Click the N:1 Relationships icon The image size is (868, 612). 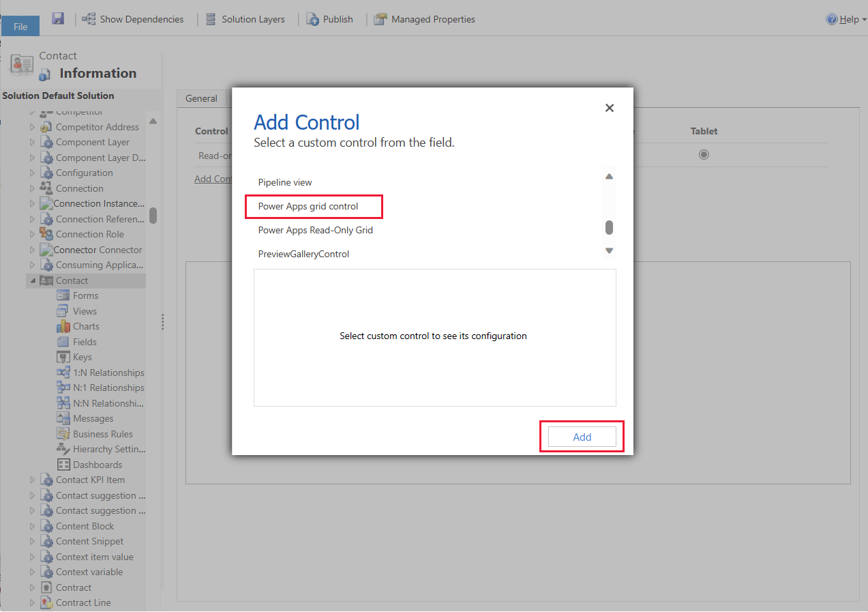pyautogui.click(x=63, y=388)
